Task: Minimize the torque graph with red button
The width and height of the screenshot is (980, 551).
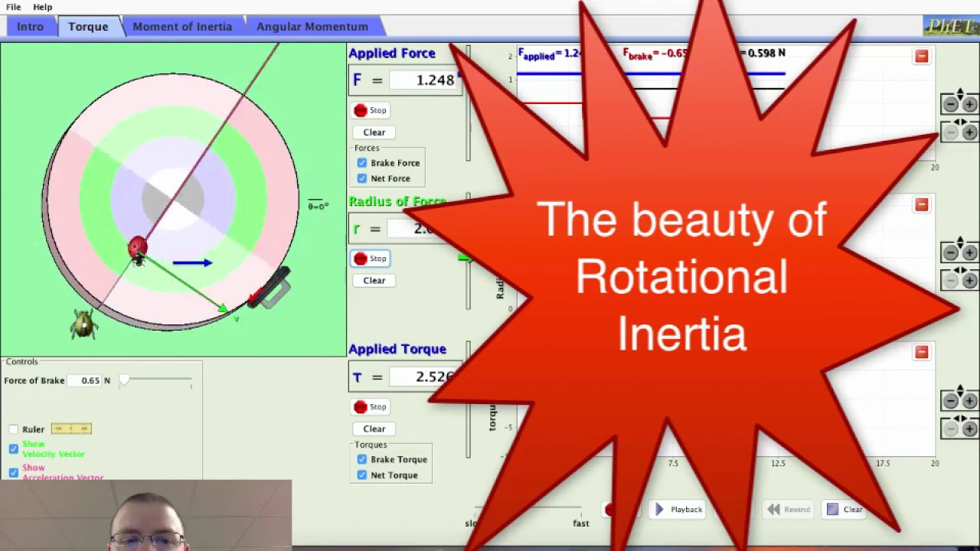Action: tap(922, 352)
